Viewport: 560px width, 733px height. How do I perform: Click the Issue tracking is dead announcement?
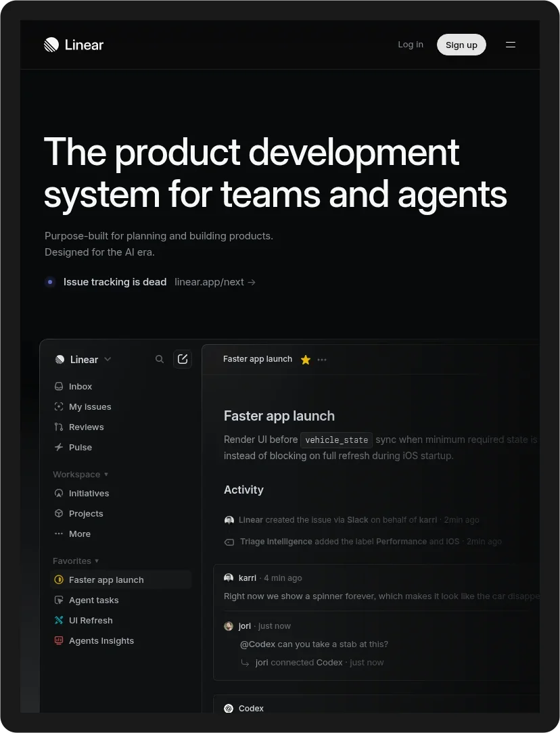pyautogui.click(x=115, y=282)
